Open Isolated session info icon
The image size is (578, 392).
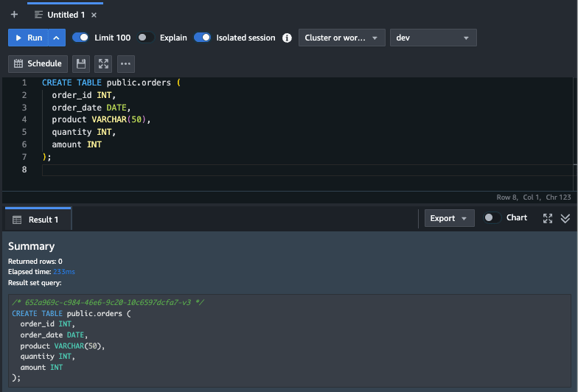[x=287, y=38]
